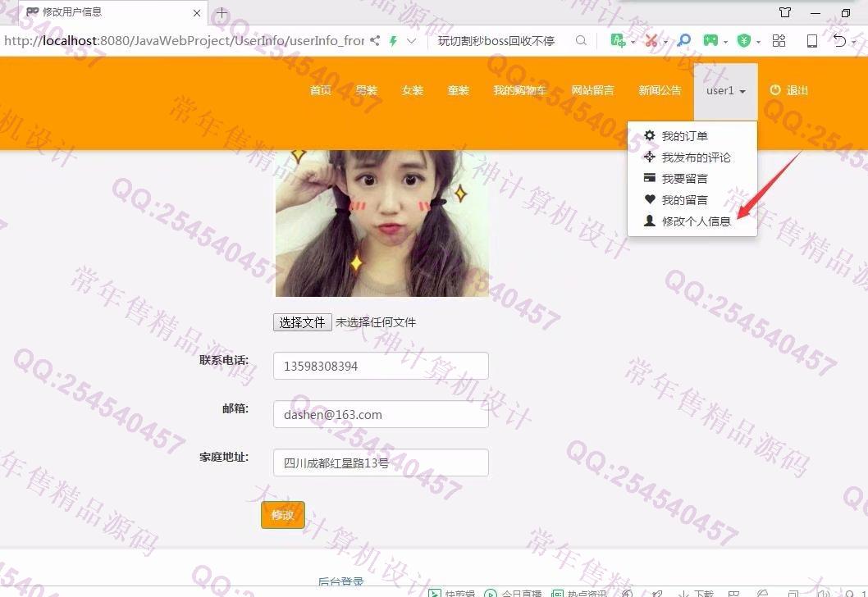Viewport: 868px width, 597px height.
Task: Open 我发布的评论 menu entry
Action: (696, 157)
